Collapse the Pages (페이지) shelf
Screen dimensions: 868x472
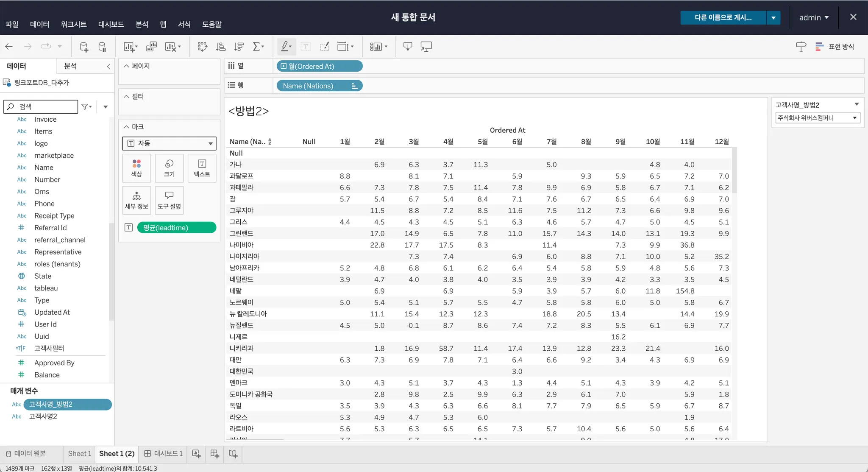[126, 66]
